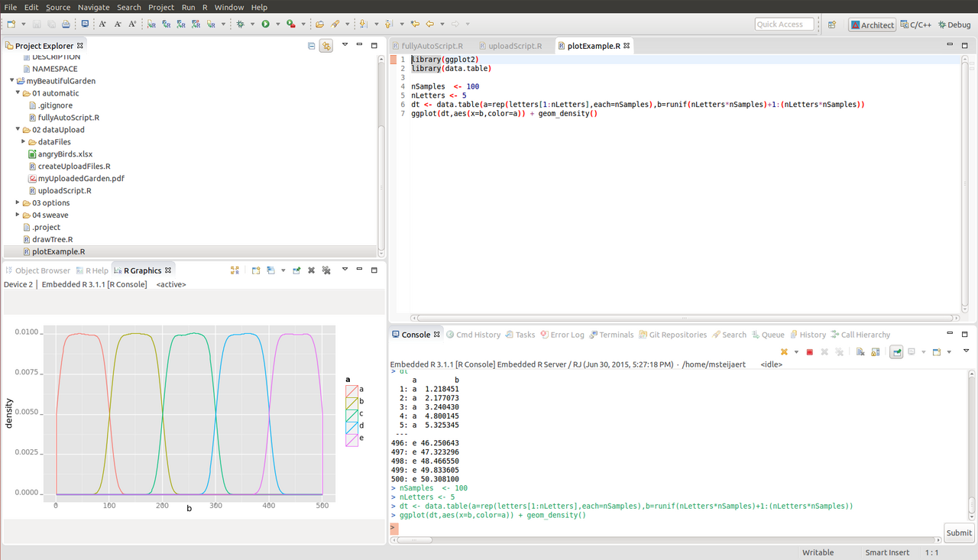Collapse all in Project Explorer
The height and width of the screenshot is (560, 978).
[312, 46]
